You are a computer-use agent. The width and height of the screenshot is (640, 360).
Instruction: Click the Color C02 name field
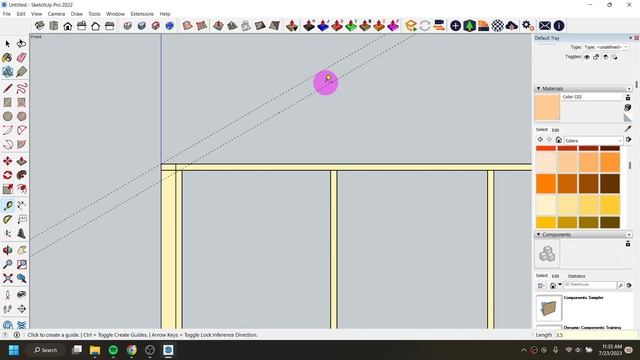point(591,97)
